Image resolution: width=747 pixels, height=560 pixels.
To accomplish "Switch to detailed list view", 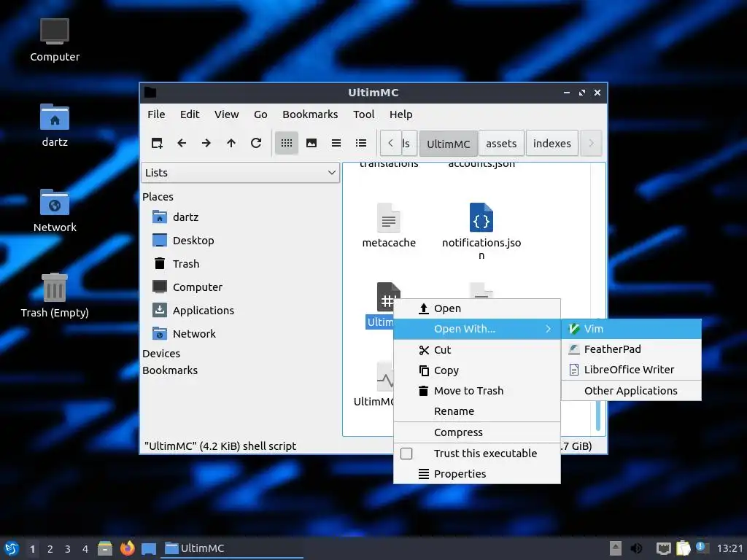I will (x=361, y=143).
